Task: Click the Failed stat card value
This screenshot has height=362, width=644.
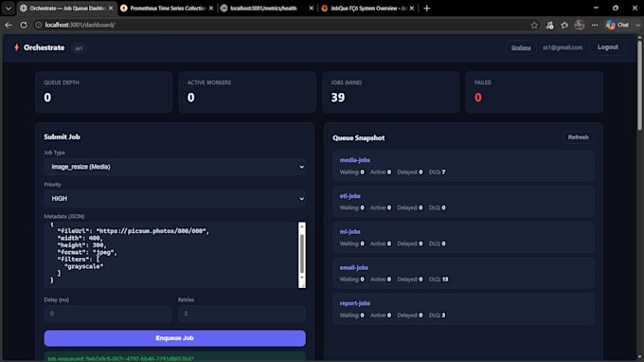Action: (x=478, y=98)
